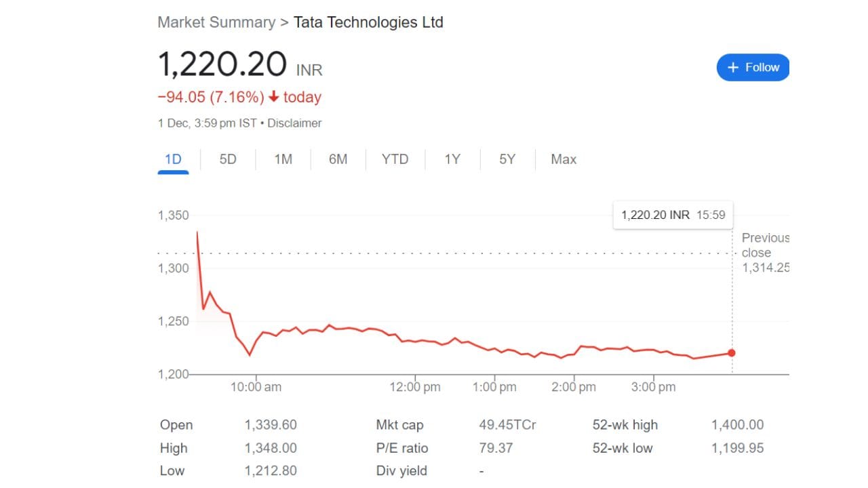
Task: Select the 1Y chart tab
Action: coord(452,159)
